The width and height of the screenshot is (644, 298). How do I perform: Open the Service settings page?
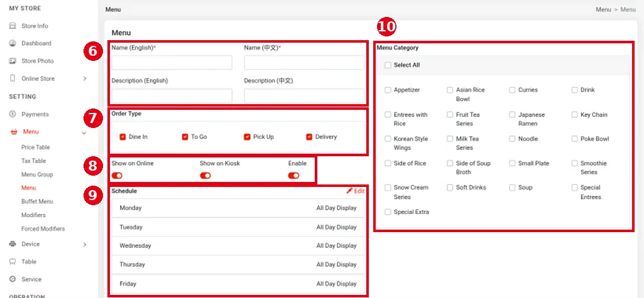(x=31, y=279)
